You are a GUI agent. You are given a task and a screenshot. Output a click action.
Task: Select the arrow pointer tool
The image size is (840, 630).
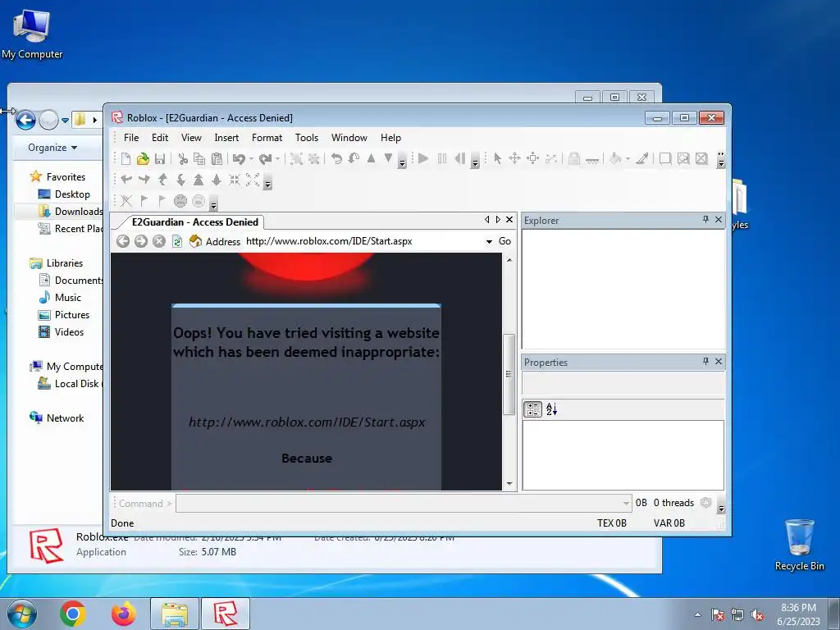click(498, 158)
